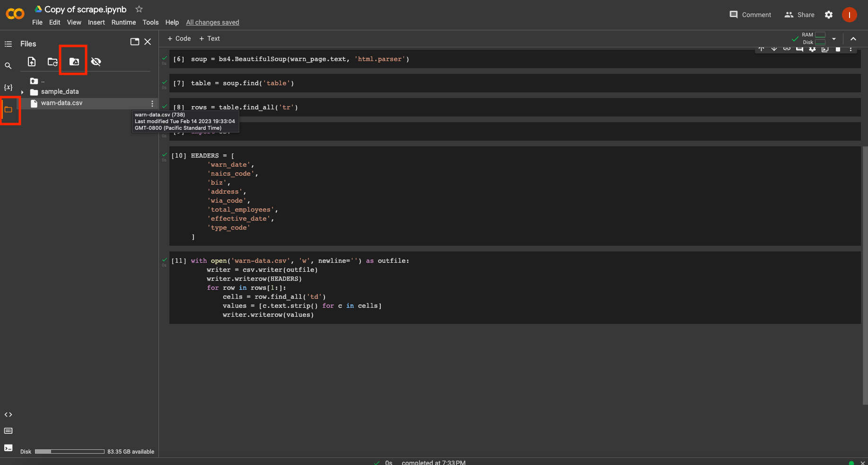Open warn-data.csv file options menu
Viewport: 868px width, 465px height.
pos(152,103)
